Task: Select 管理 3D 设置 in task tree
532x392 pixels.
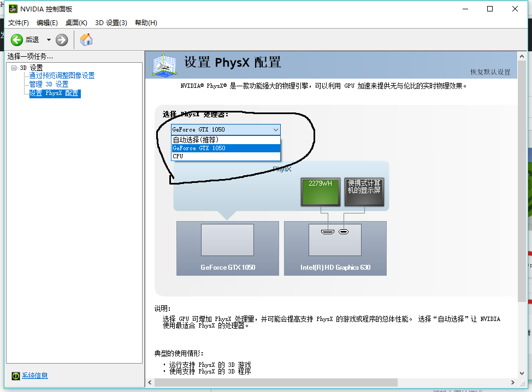Action: 49,85
